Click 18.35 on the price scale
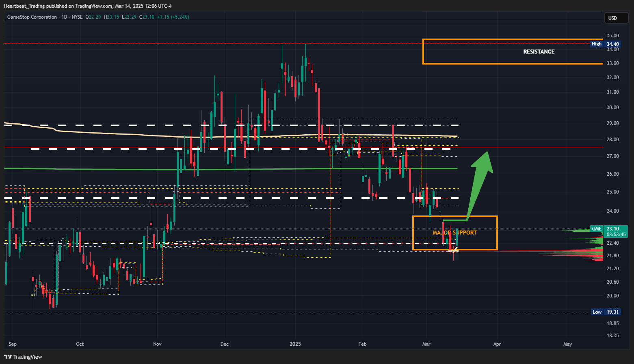The height and width of the screenshot is (364, 634). [x=612, y=336]
